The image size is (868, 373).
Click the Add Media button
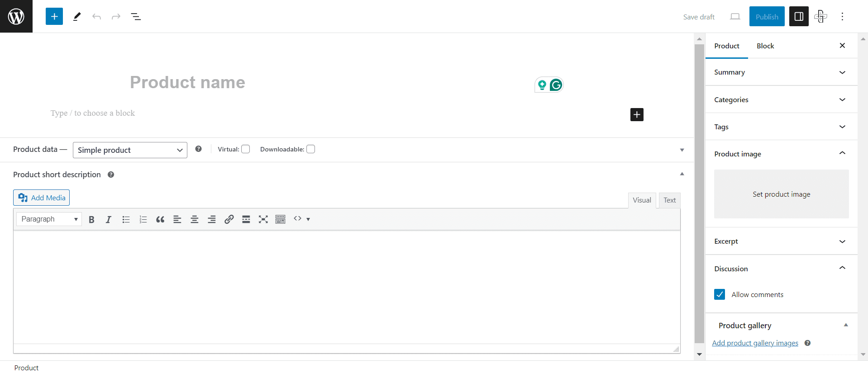click(x=41, y=198)
